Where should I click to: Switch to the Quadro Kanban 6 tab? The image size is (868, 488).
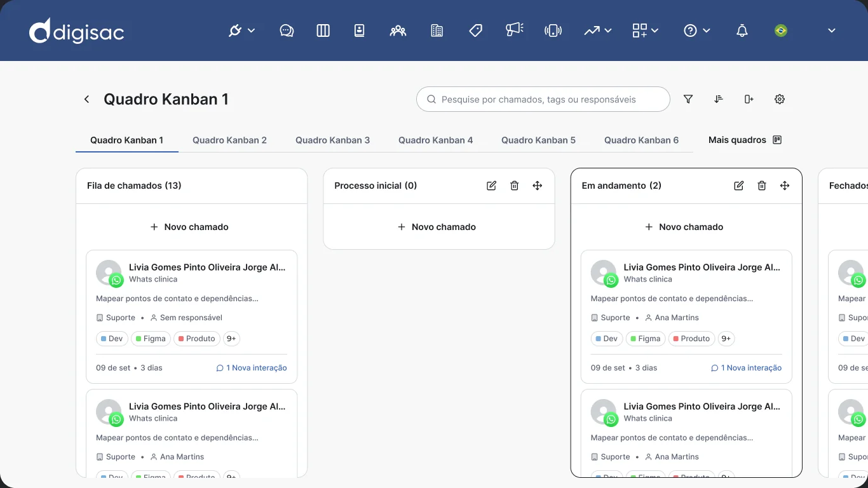(641, 140)
